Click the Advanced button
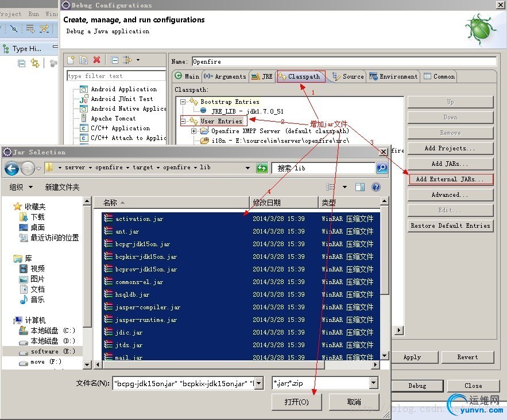 [x=450, y=195]
